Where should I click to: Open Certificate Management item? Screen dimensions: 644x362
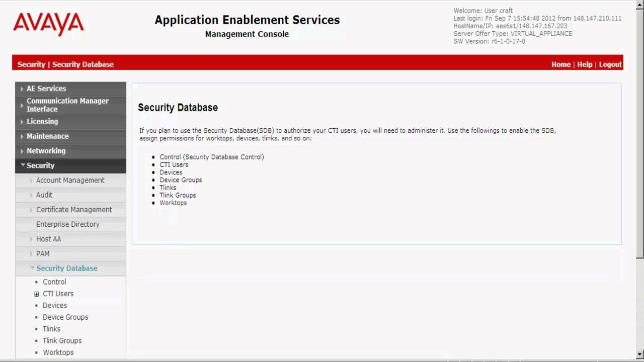74,210
